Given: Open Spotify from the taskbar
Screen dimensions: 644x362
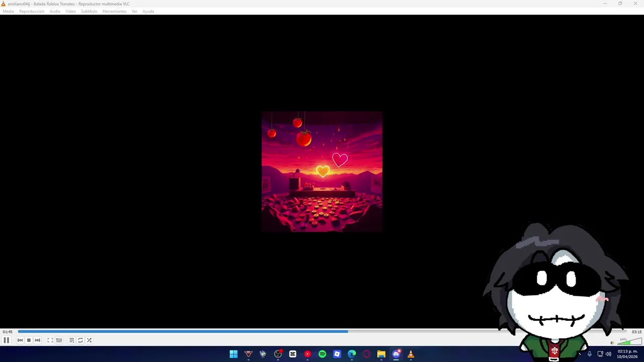Looking at the screenshot, I should 322,354.
